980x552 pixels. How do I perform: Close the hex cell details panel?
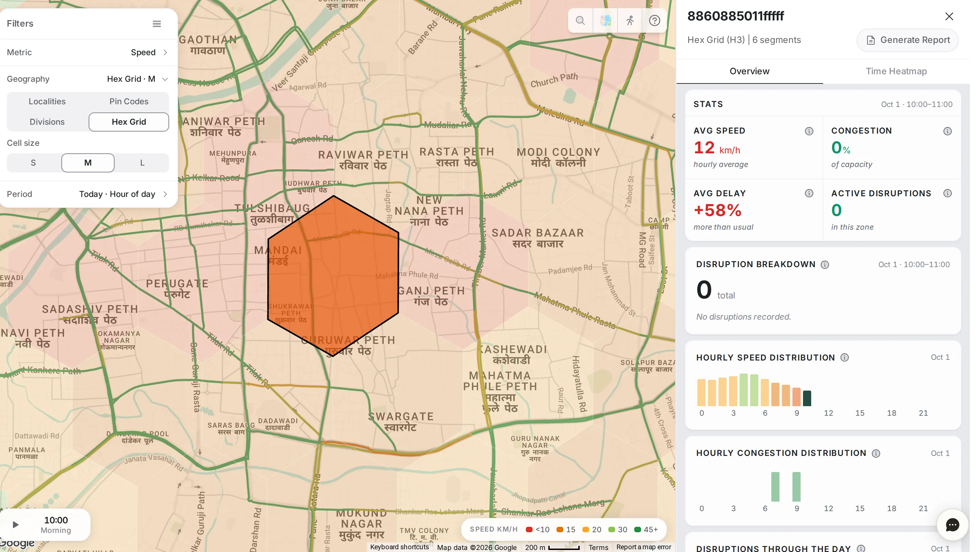pos(949,16)
